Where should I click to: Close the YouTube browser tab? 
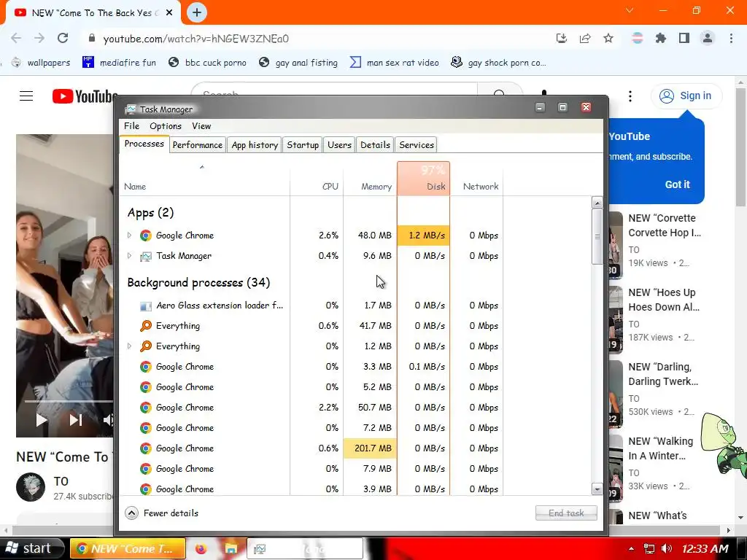[169, 13]
